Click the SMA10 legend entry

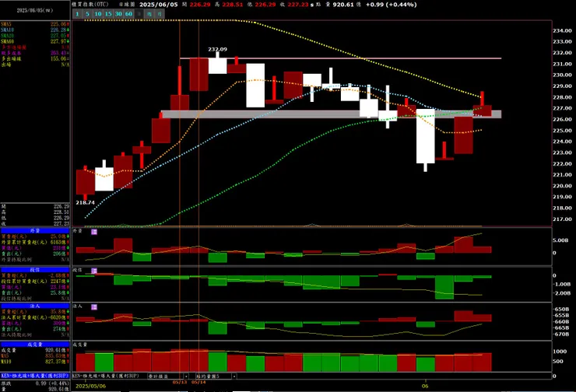[35, 30]
